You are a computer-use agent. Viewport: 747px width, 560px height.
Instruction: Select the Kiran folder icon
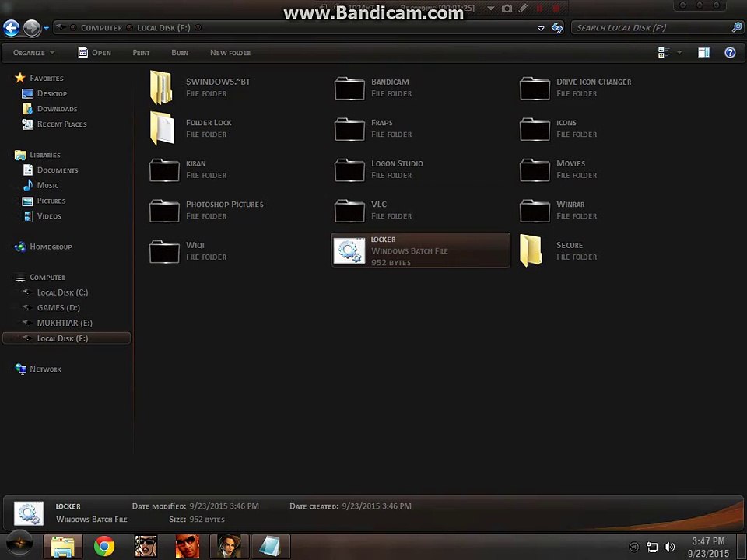tap(164, 170)
